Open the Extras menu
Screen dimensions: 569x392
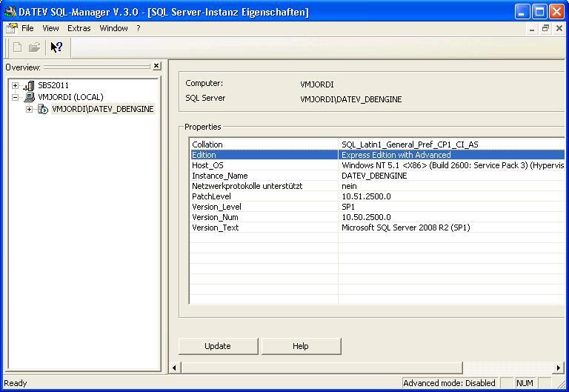click(79, 28)
